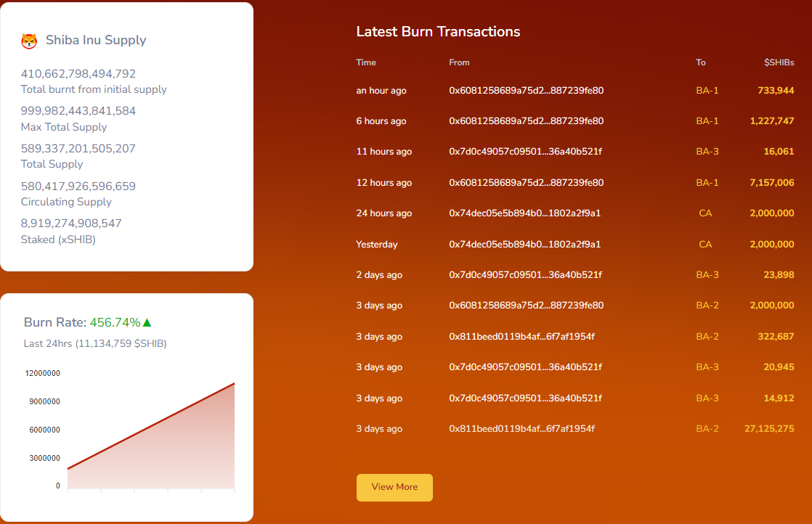Select the 16,061 SHIB amount
The image size is (812, 524).
point(779,152)
